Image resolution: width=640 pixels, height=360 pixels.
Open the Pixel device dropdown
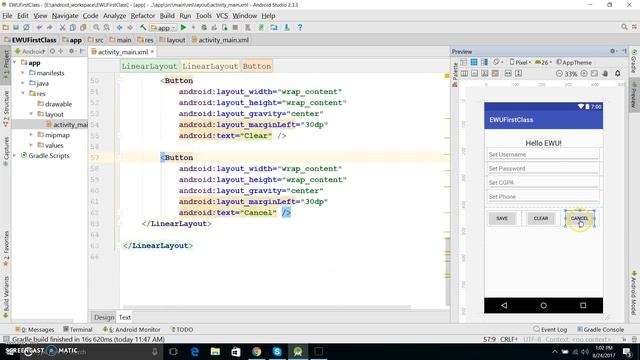[520, 62]
